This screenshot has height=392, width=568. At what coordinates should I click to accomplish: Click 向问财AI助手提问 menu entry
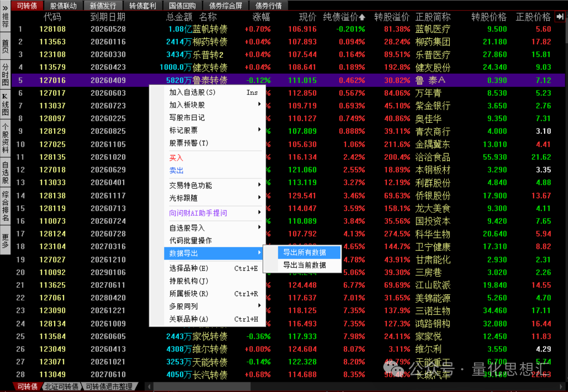199,213
